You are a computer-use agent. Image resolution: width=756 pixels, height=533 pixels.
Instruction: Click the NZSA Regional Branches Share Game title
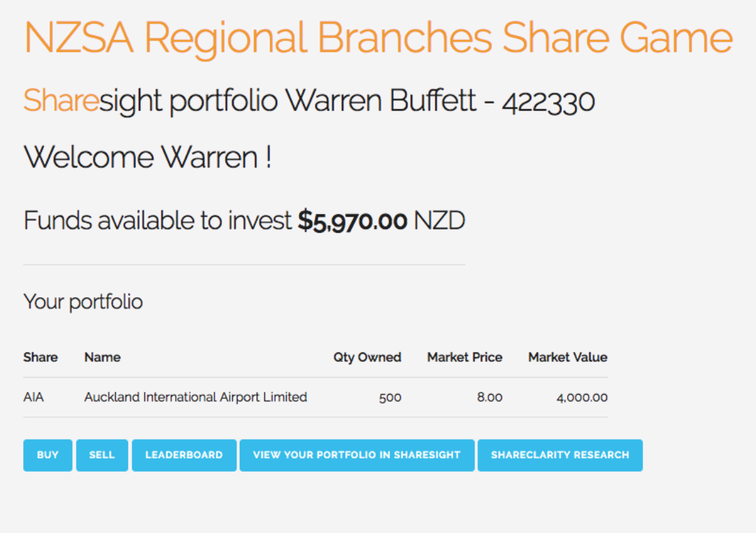[377, 37]
